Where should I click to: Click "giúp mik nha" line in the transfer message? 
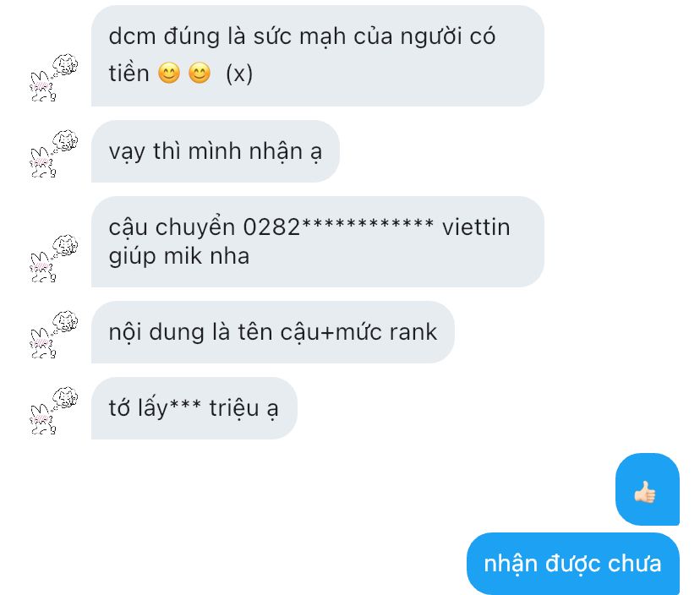[x=179, y=257]
